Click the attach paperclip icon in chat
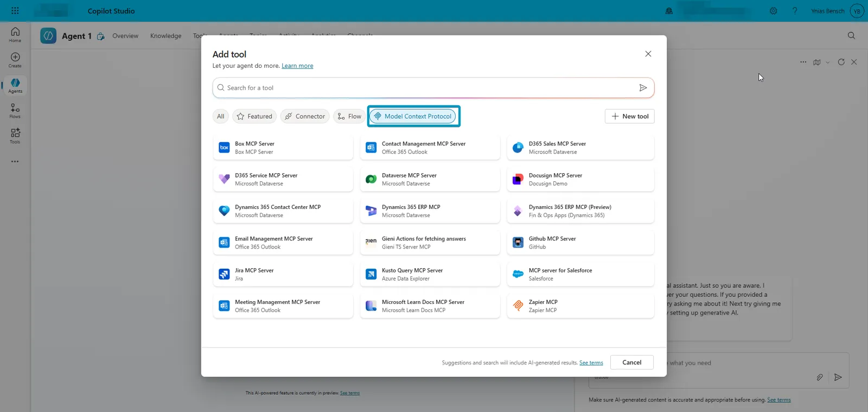This screenshot has height=412, width=868. click(820, 377)
